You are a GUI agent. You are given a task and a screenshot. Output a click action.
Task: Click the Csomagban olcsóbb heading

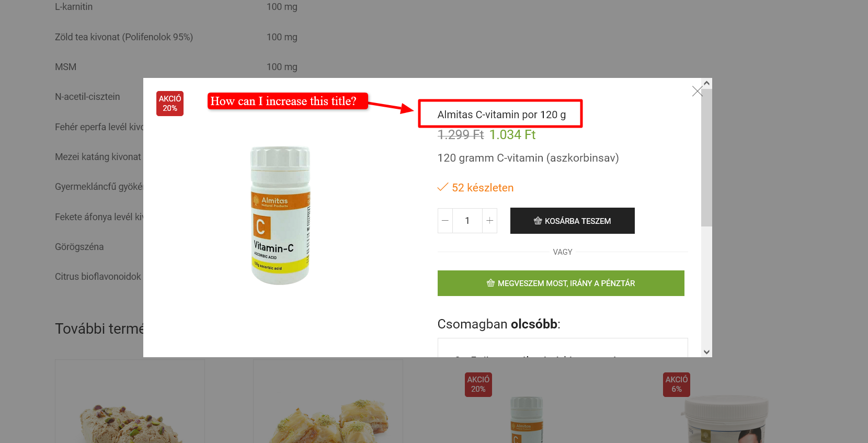pyautogui.click(x=499, y=324)
